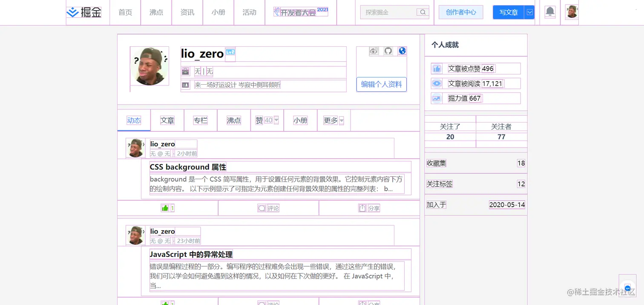644x305 pixels.
Task: Click the 个人成就 panel heading
Action: coord(445,45)
